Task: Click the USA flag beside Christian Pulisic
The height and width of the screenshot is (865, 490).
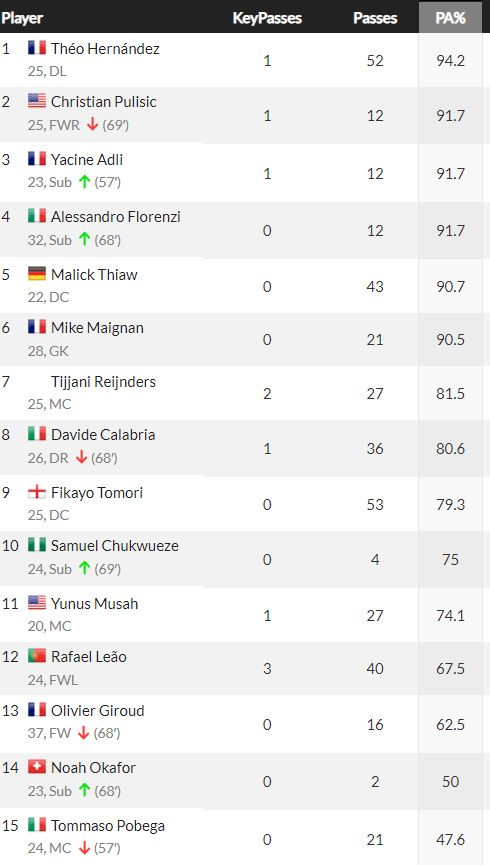Action: coord(37,100)
